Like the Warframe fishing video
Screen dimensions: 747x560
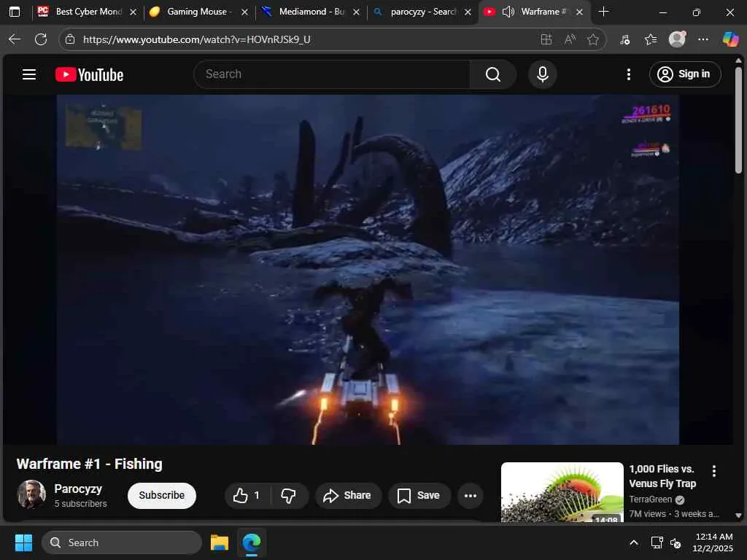coord(247,496)
